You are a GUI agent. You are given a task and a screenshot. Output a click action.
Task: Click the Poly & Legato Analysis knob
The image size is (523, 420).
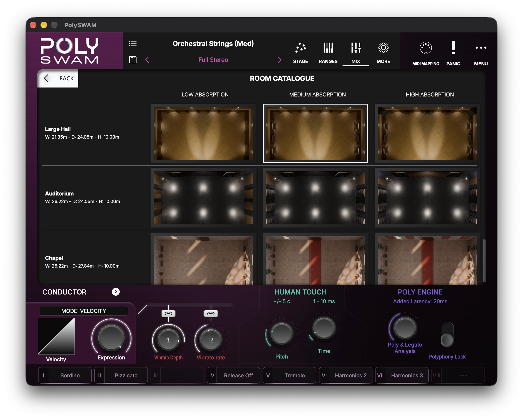point(405,328)
